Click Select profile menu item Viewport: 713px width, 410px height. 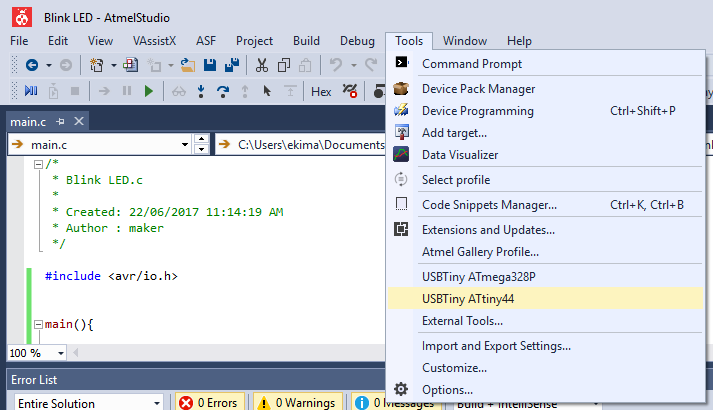[545, 180]
